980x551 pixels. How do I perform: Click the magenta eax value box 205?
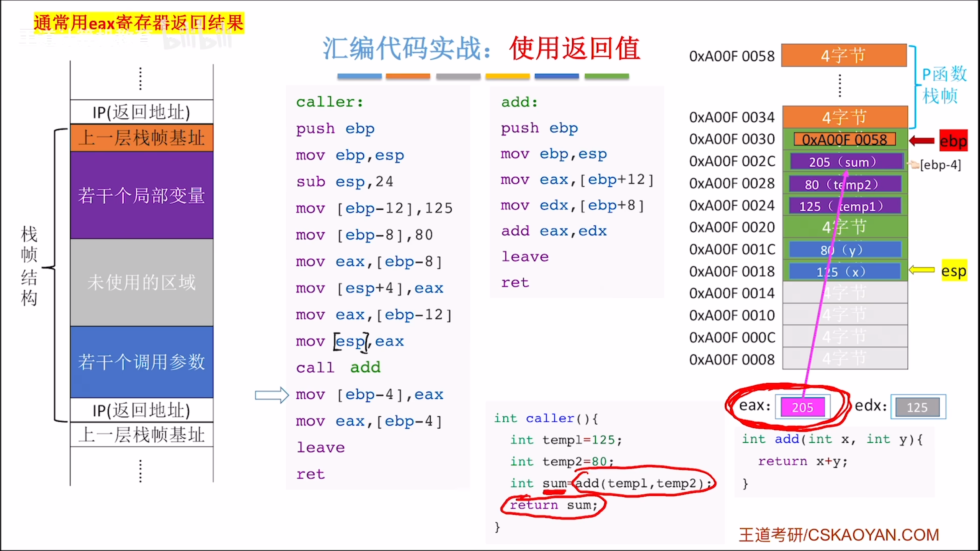[802, 407]
